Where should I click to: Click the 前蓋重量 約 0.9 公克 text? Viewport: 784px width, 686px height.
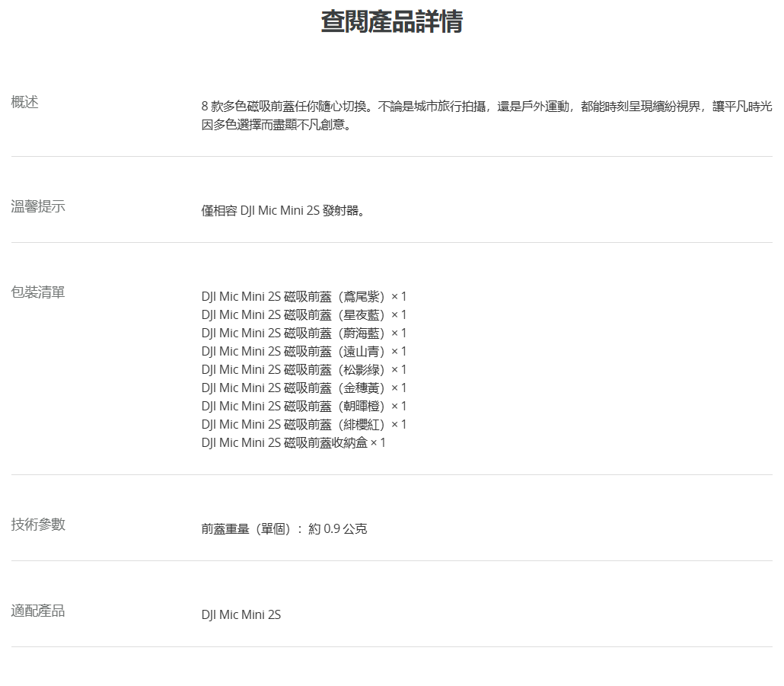click(x=284, y=528)
